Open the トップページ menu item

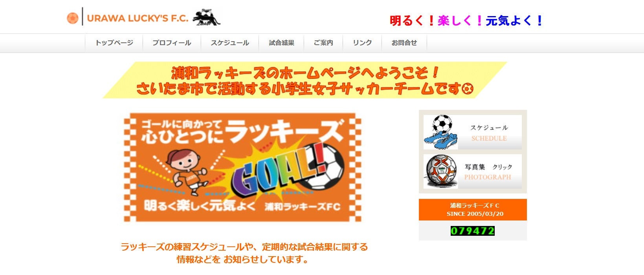point(114,43)
